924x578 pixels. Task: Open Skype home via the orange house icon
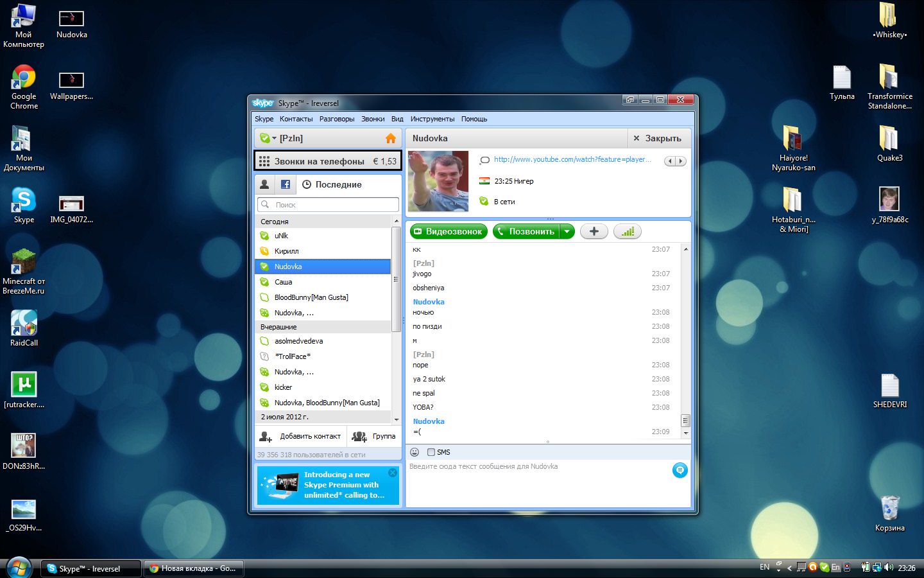pyautogui.click(x=390, y=138)
